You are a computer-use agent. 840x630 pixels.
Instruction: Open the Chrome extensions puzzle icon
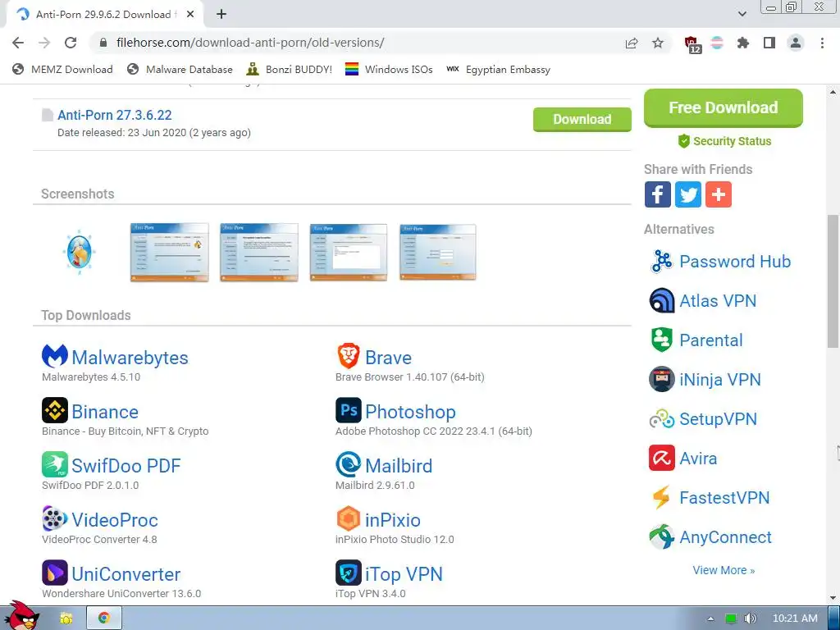pos(743,43)
